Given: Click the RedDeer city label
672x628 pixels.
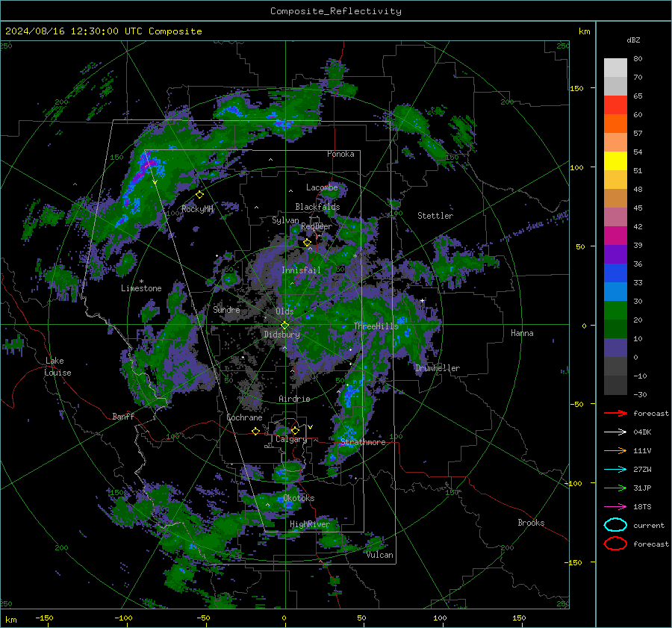Looking at the screenshot, I should [317, 226].
